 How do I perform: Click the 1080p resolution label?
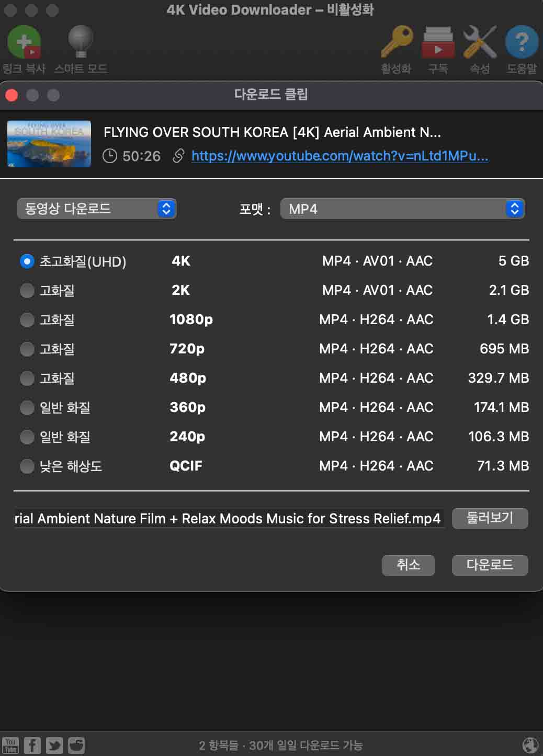pos(191,319)
